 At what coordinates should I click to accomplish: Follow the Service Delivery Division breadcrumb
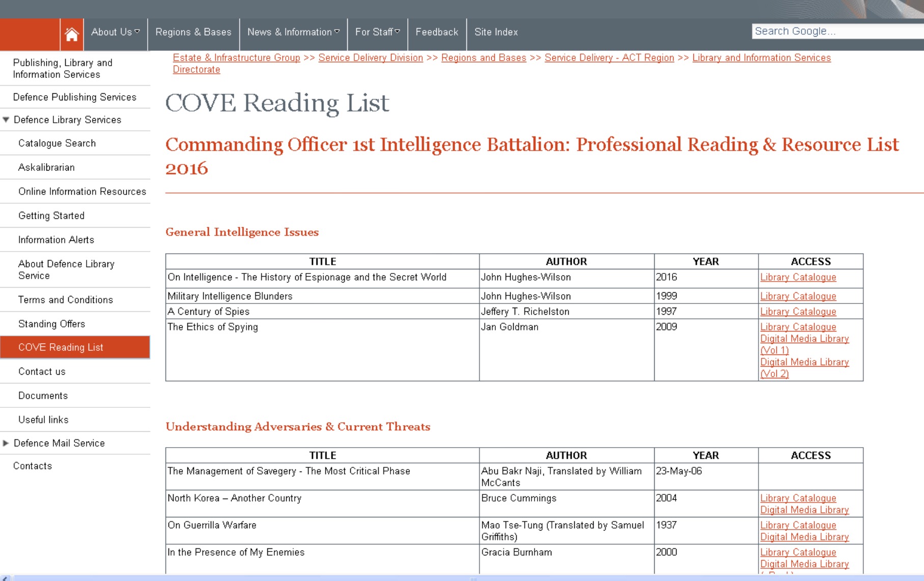(370, 58)
